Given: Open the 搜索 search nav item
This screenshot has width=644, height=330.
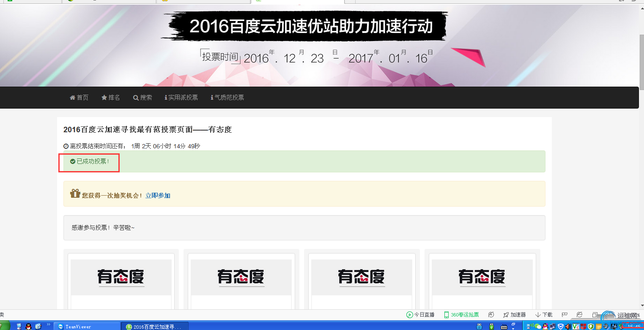Looking at the screenshot, I should tap(143, 98).
